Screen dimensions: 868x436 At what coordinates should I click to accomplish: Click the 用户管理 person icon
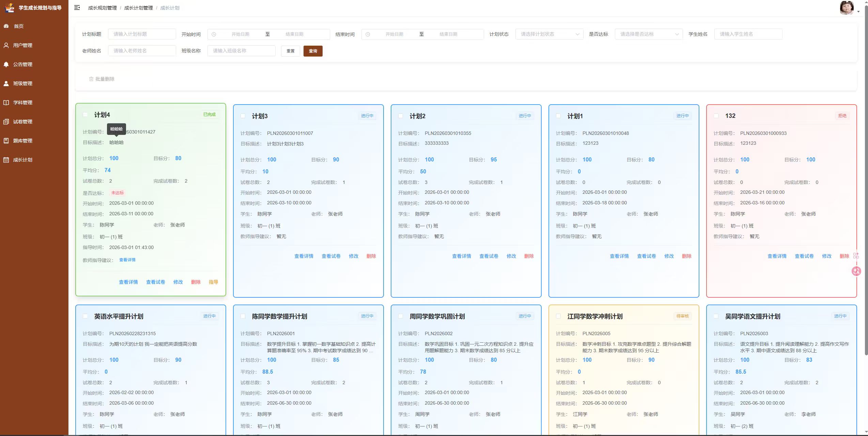[6, 45]
